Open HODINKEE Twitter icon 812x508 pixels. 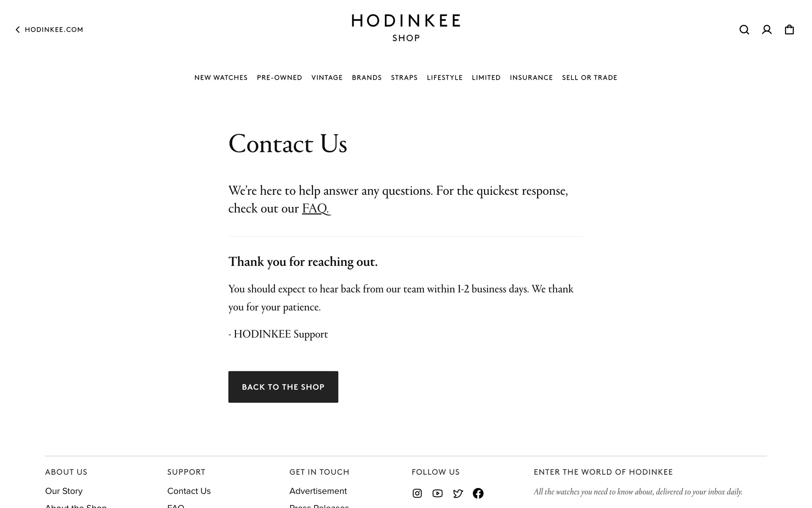pyautogui.click(x=458, y=493)
